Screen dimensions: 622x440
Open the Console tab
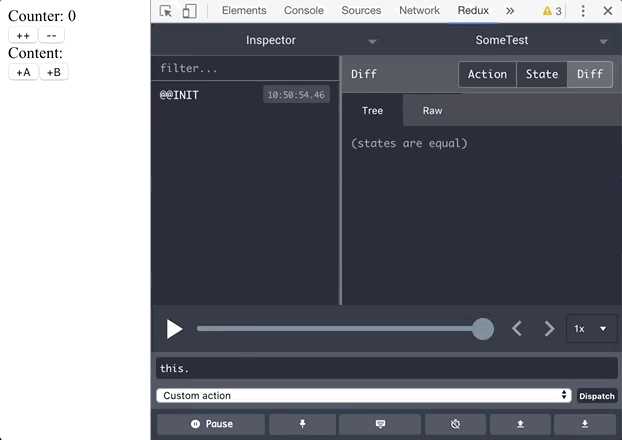tap(303, 10)
